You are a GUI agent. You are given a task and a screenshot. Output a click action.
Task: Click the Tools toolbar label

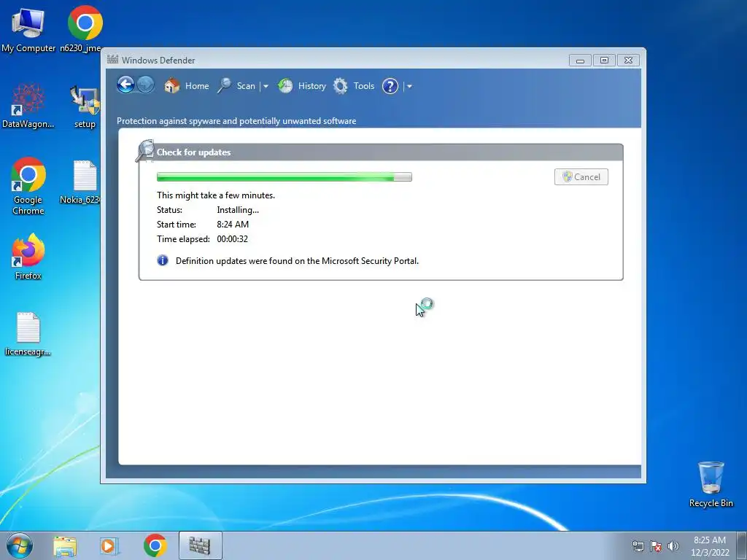(x=364, y=86)
